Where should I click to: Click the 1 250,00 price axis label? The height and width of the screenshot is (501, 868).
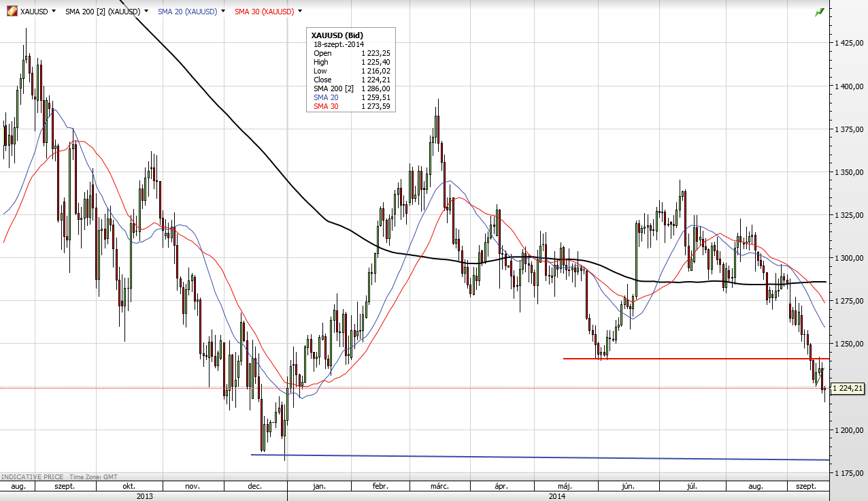(x=848, y=344)
